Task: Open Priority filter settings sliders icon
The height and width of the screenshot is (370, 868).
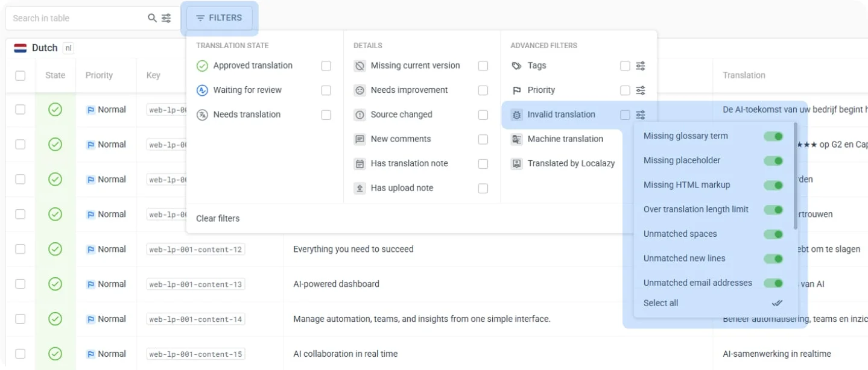Action: [x=641, y=90]
